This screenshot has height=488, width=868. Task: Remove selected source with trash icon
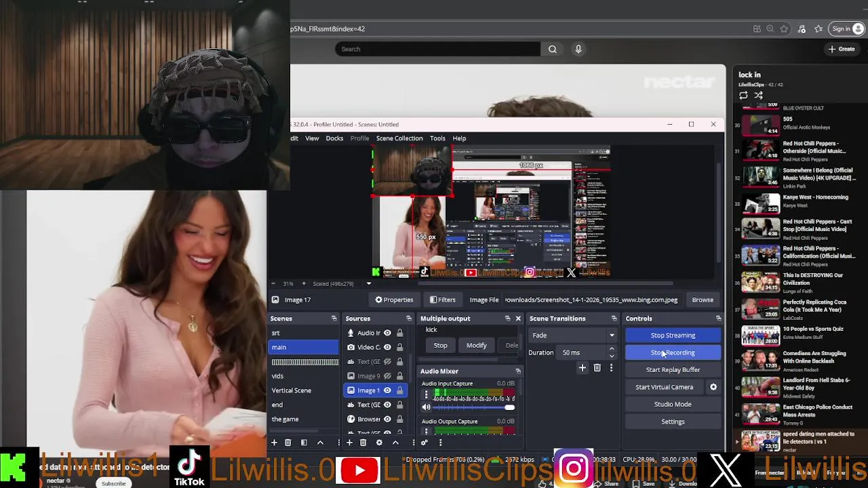363,443
